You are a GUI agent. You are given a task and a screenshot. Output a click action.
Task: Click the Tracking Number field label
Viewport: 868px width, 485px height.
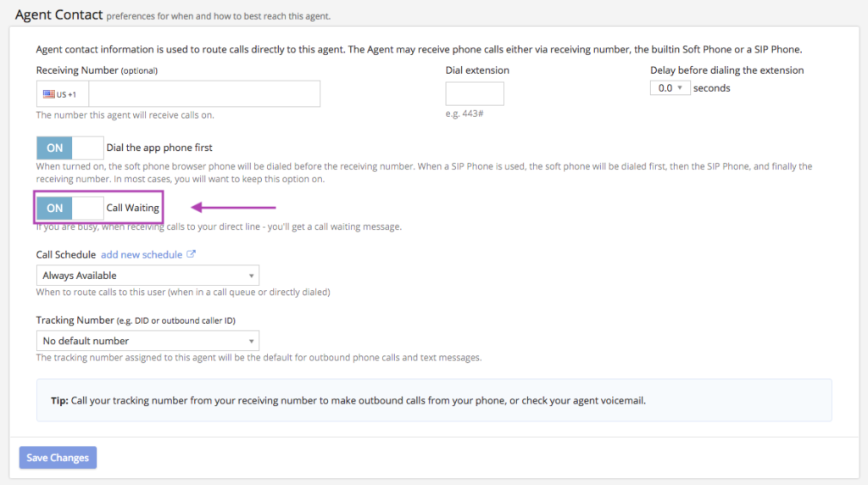[x=75, y=321]
